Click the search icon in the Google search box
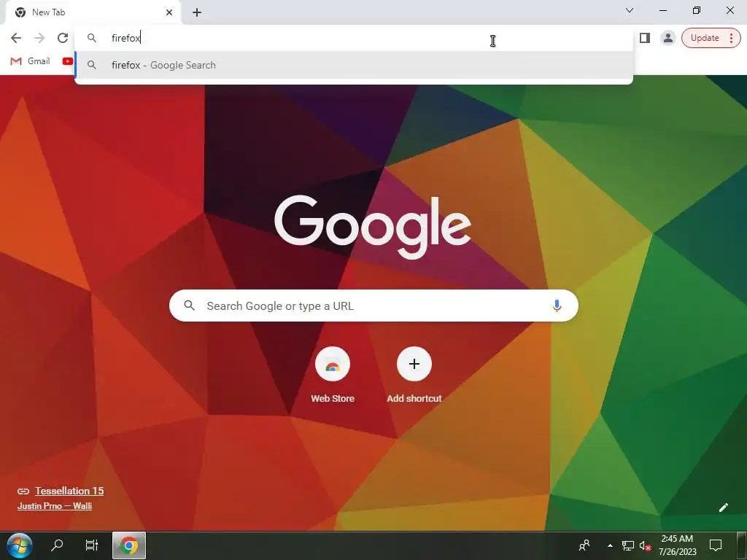 click(x=190, y=306)
